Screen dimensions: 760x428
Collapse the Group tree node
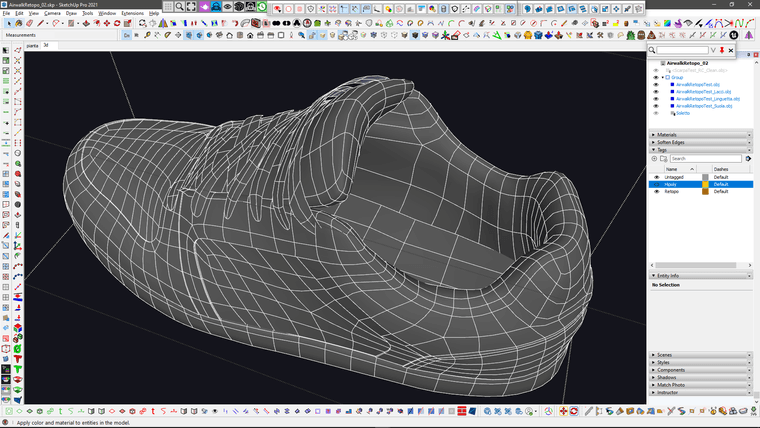click(663, 77)
